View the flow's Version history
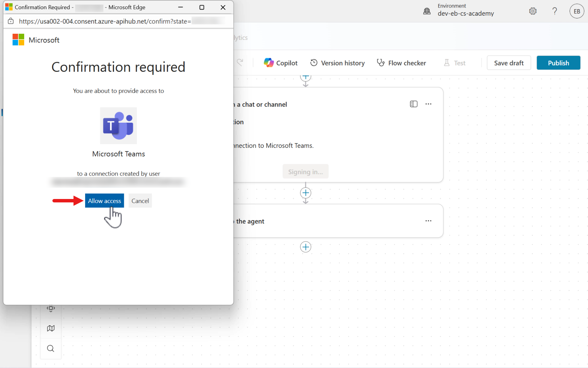Image resolution: width=588 pixels, height=368 pixels. pyautogui.click(x=337, y=63)
